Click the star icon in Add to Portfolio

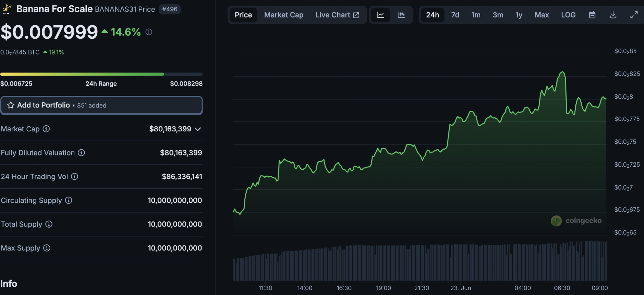click(11, 105)
